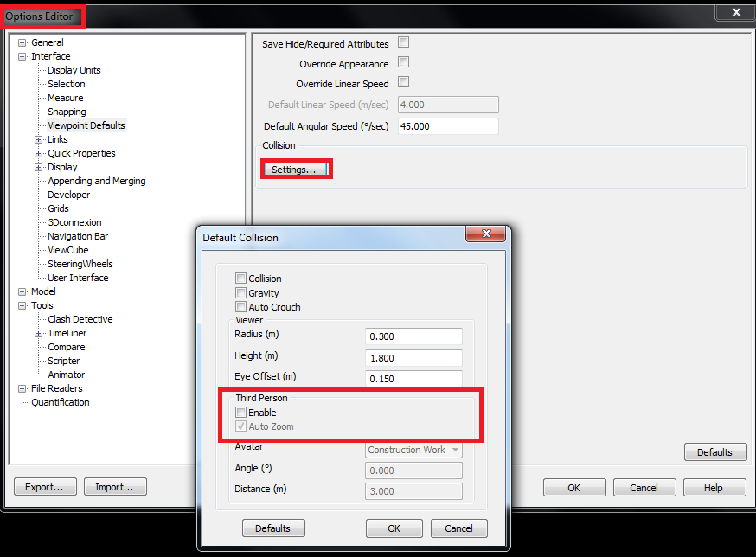The image size is (756, 557).
Task: Collapse the Interface section
Action: [x=20, y=55]
